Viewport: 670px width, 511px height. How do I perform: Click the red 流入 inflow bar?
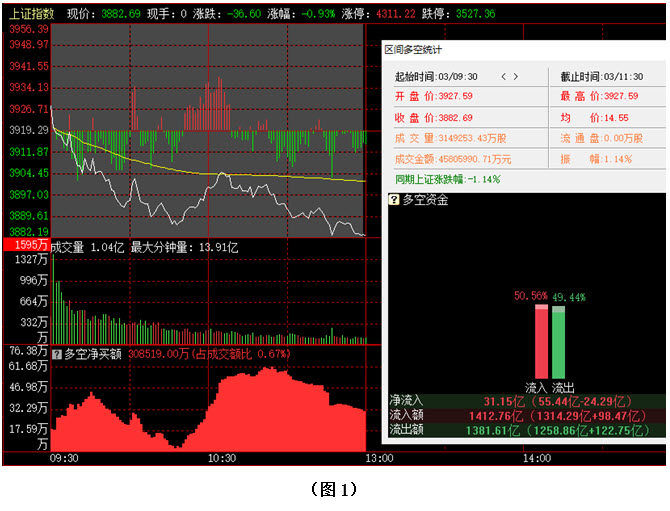[541, 340]
